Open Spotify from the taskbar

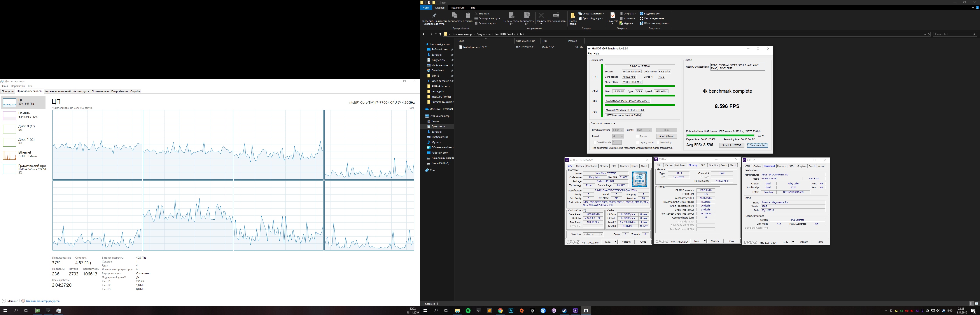point(468,311)
